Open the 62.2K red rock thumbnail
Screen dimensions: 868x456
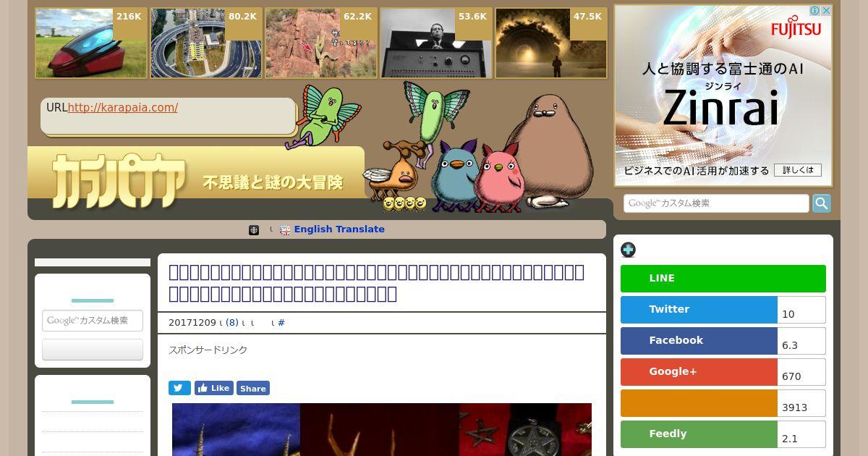point(321,43)
